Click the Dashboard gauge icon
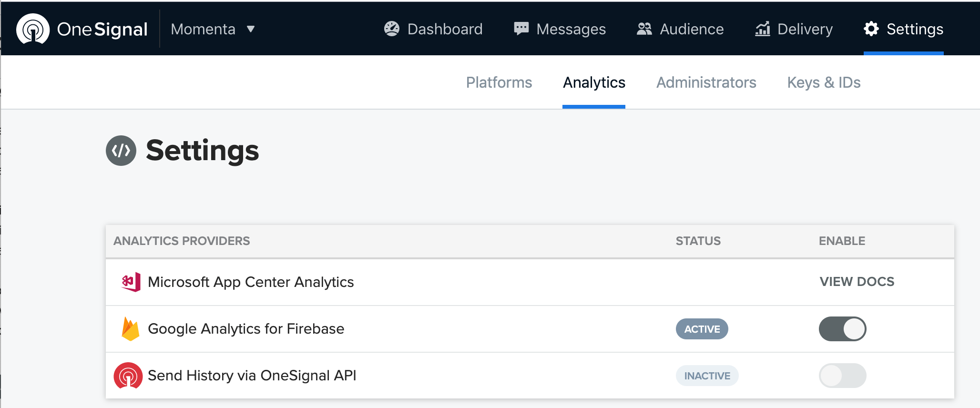Screen dimensions: 980x408 [391, 29]
